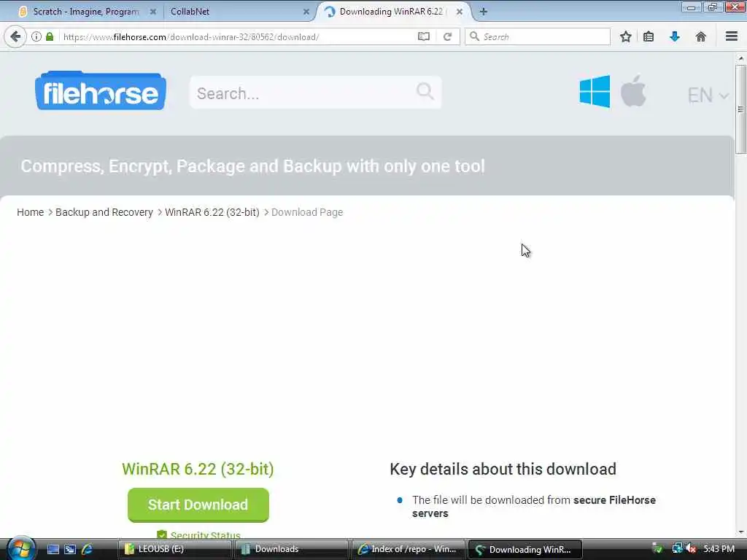Open Downloading WinR... taskbar button
The image size is (747, 560).
pos(525,549)
